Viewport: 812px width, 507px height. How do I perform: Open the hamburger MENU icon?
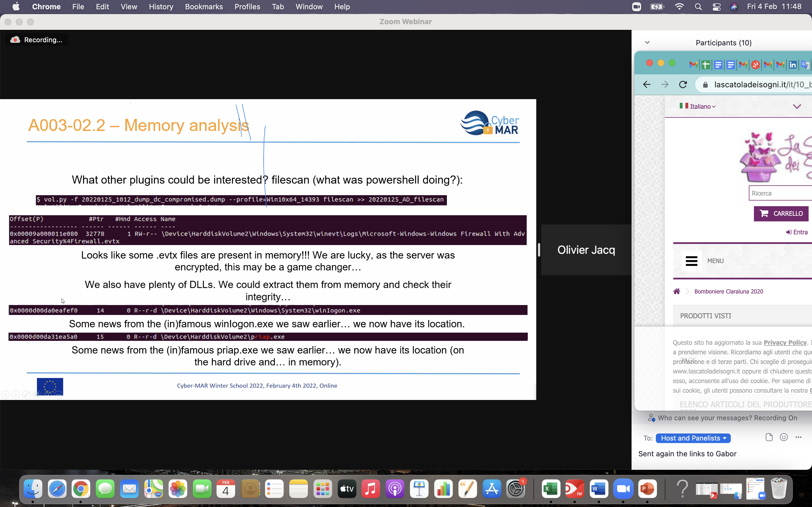(x=691, y=261)
